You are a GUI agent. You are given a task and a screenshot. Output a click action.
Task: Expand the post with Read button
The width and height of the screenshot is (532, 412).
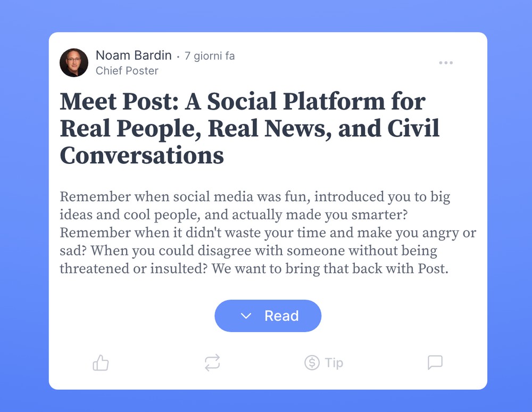[268, 316]
